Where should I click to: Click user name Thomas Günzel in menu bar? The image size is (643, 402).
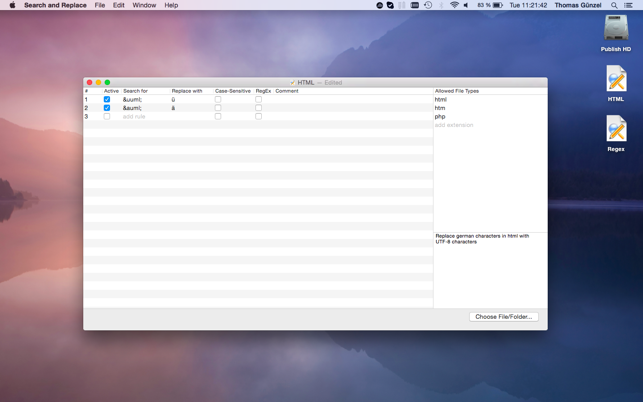click(x=578, y=5)
